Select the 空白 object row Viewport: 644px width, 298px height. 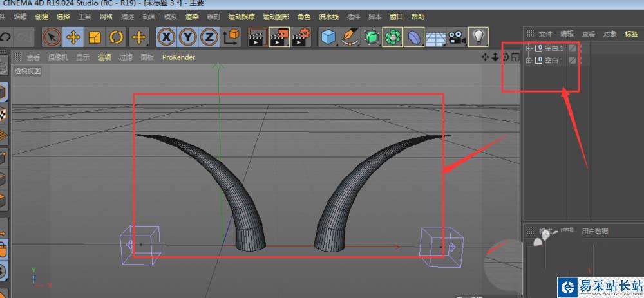click(552, 61)
